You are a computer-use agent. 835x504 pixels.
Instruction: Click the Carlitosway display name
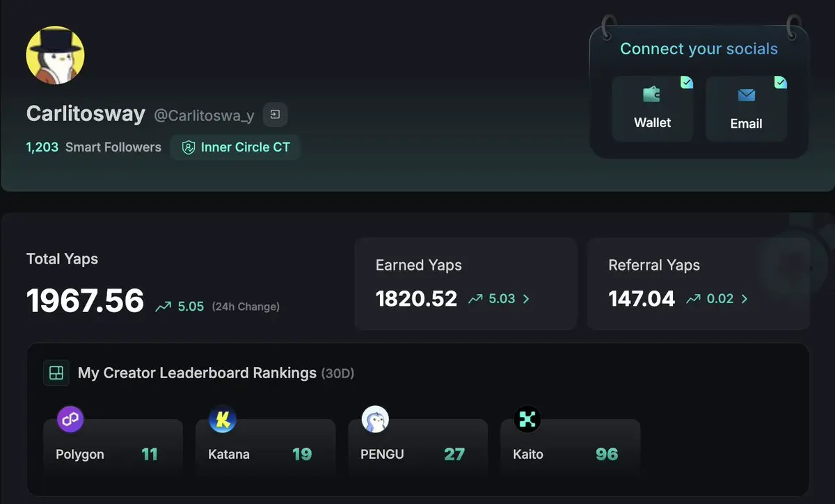[x=86, y=113]
